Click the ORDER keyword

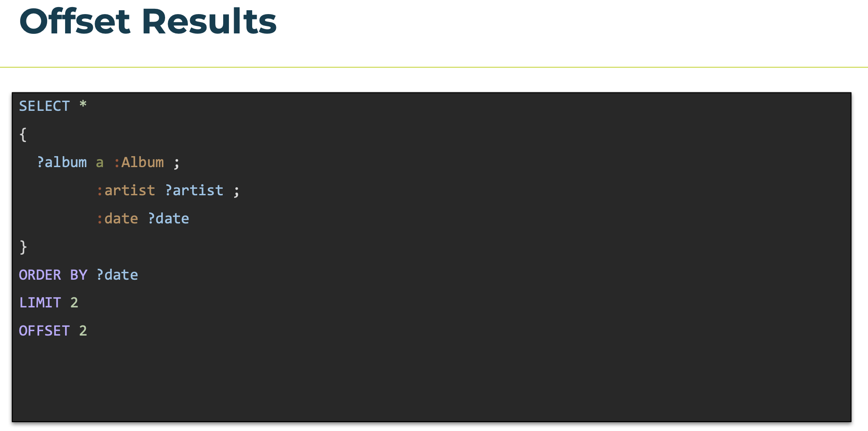click(40, 275)
